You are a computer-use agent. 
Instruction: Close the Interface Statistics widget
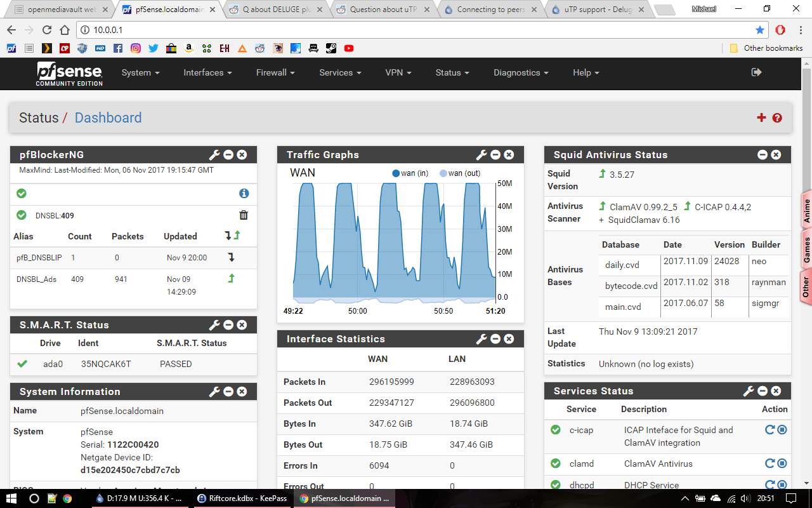pyautogui.click(x=509, y=339)
